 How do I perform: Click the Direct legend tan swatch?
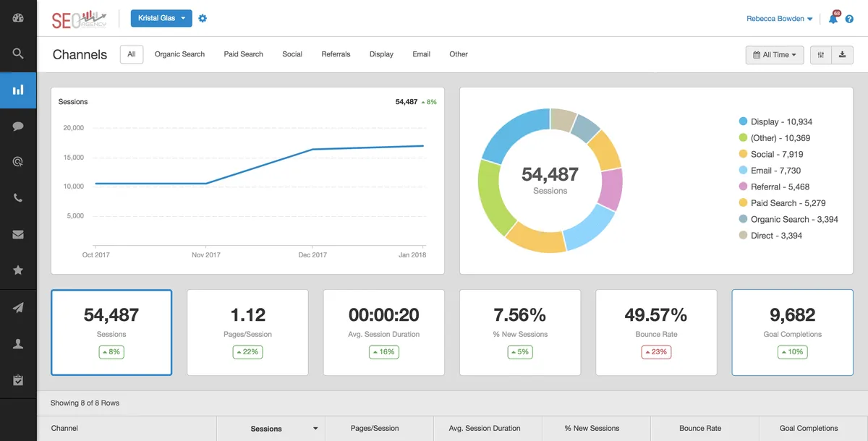(743, 235)
